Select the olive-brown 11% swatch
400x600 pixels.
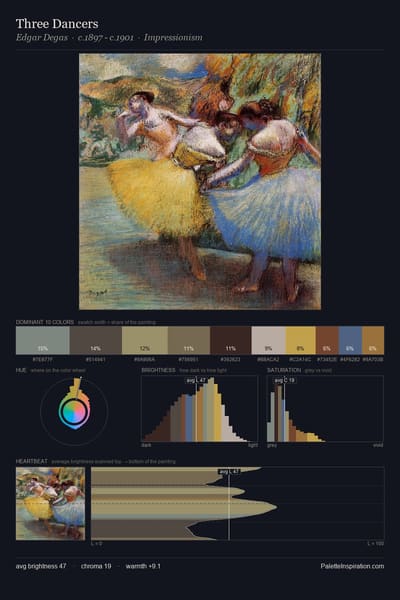(x=189, y=340)
